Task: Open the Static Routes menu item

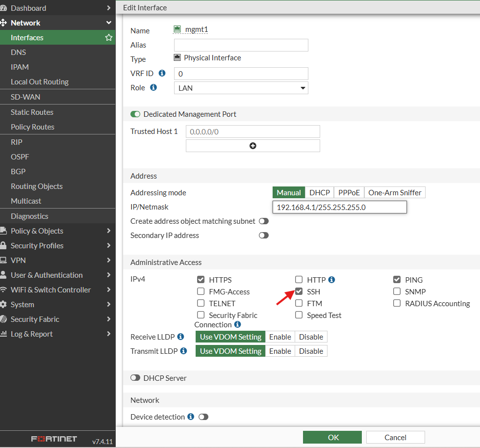Action: click(x=57, y=112)
